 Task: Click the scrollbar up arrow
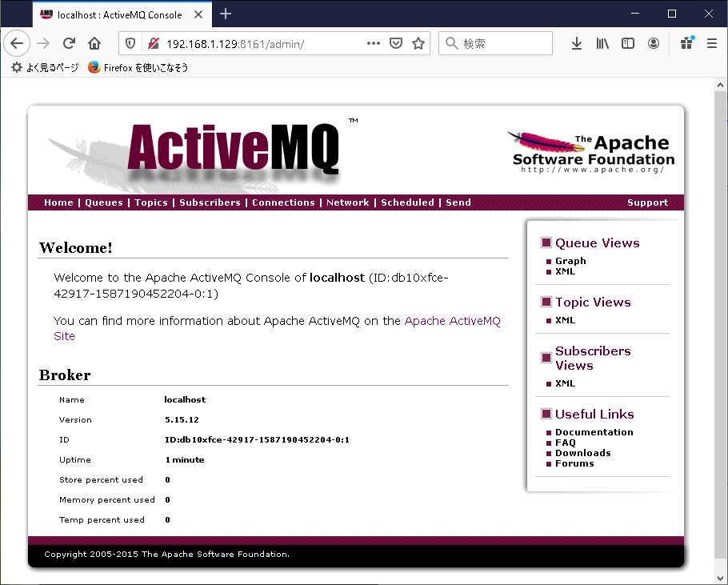(720, 85)
